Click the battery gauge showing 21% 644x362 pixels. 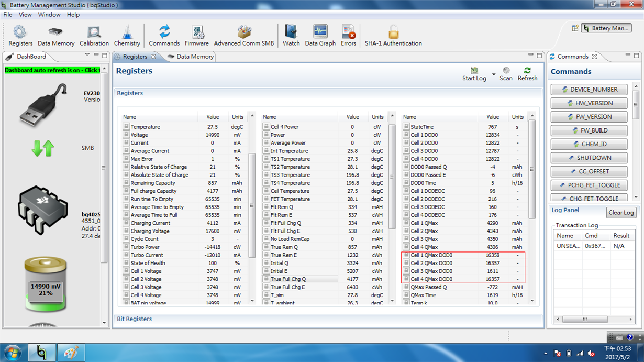coord(46,286)
